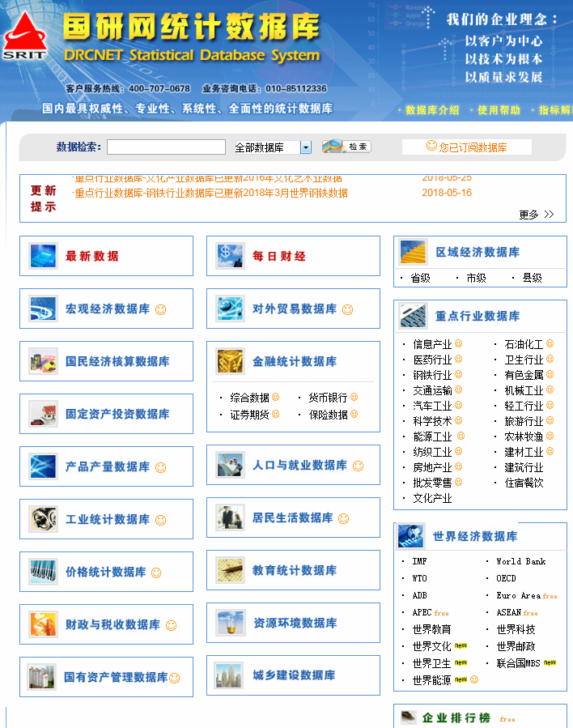Open the 您已订阅数据库 link
Screen dimensions: 573x728
[x=467, y=147]
